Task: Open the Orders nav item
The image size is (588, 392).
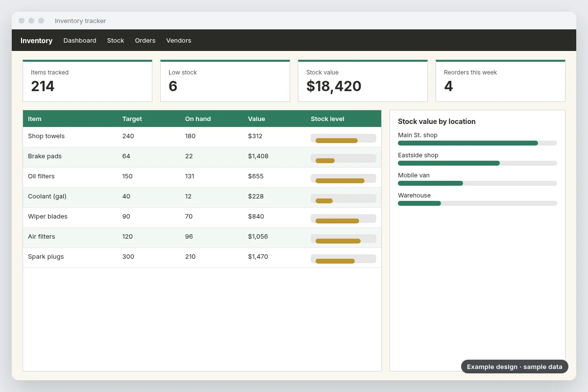Action: pos(145,41)
